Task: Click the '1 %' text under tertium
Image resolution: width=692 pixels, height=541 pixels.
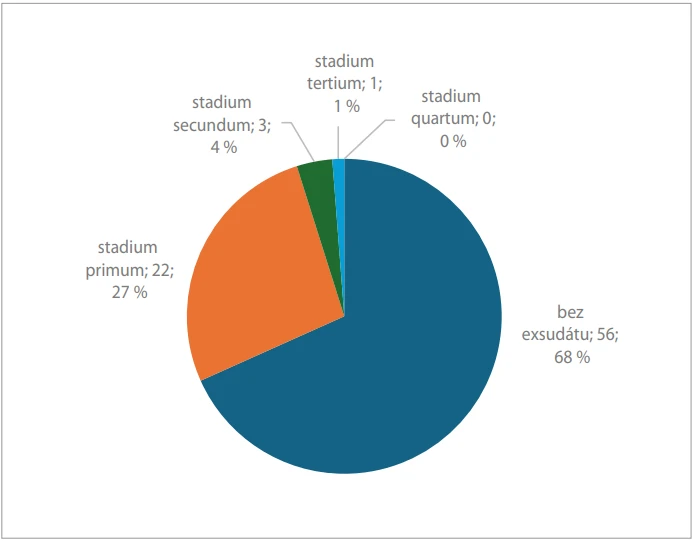Action: [x=346, y=106]
